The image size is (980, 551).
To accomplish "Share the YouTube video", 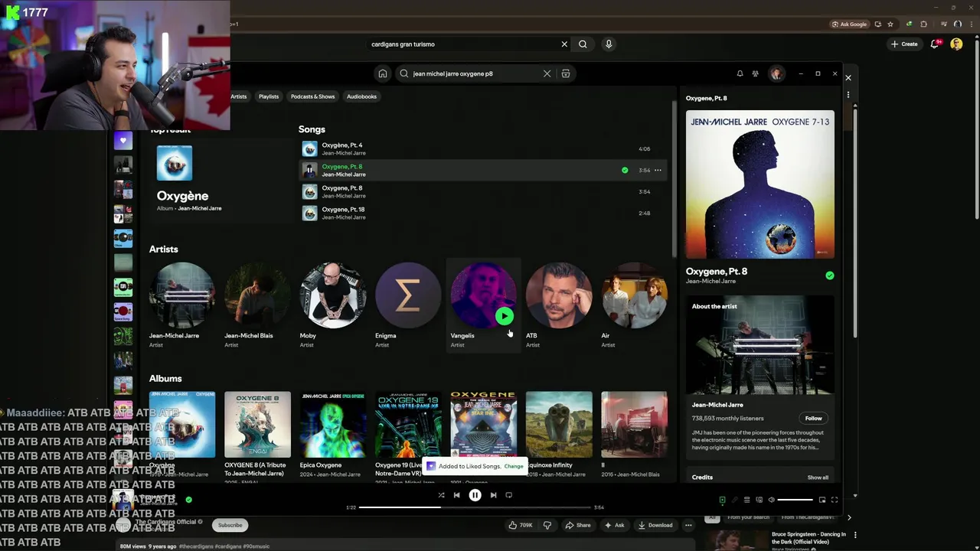I will point(578,525).
